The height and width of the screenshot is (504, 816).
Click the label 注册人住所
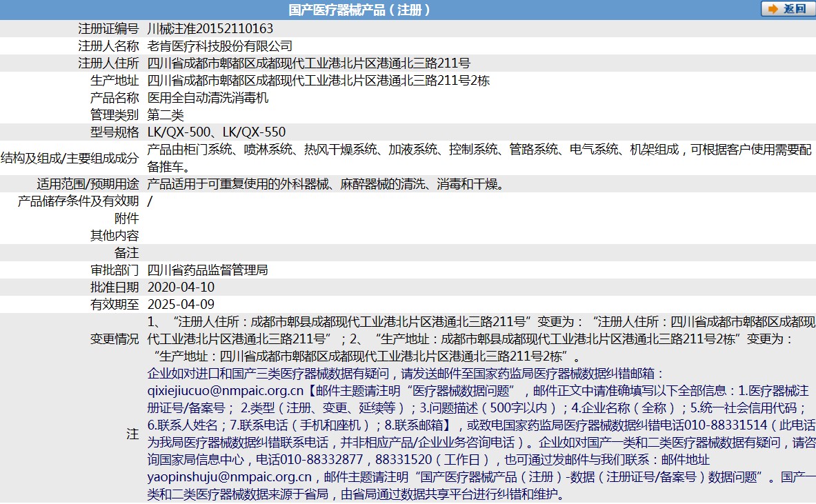(x=108, y=63)
